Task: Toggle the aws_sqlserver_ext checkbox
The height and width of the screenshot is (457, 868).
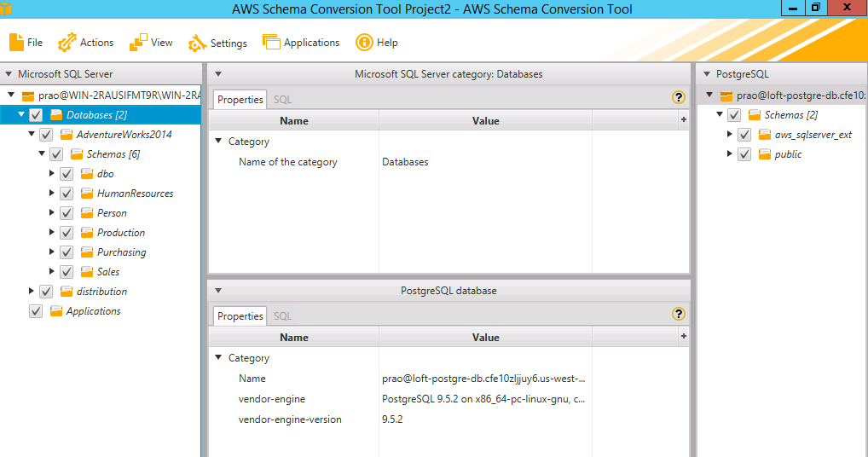Action: [744, 135]
